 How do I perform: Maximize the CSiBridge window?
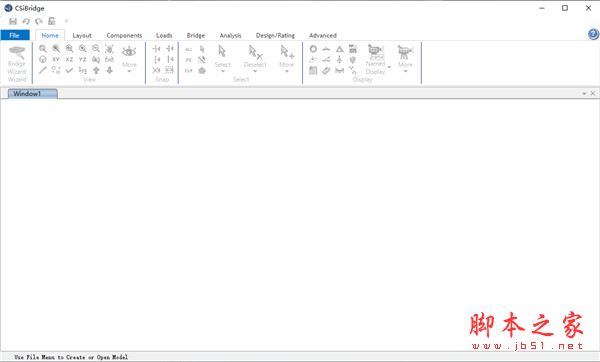click(565, 8)
